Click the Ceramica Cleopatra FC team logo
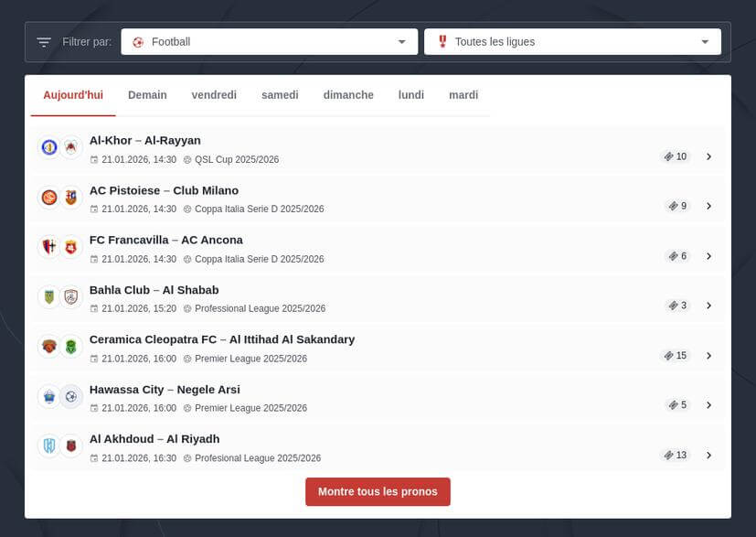This screenshot has width=756, height=537. coord(49,347)
